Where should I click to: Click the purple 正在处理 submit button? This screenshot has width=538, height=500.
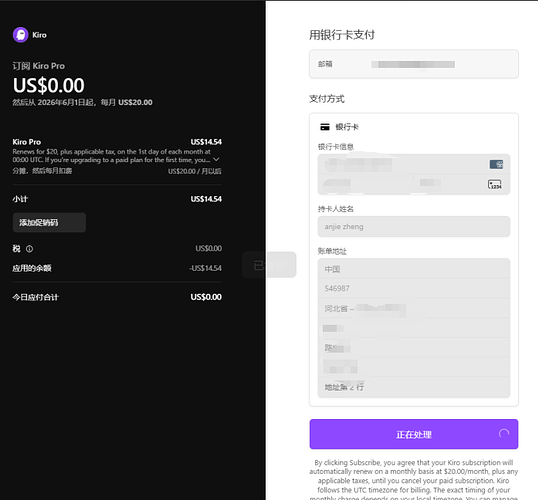click(414, 434)
